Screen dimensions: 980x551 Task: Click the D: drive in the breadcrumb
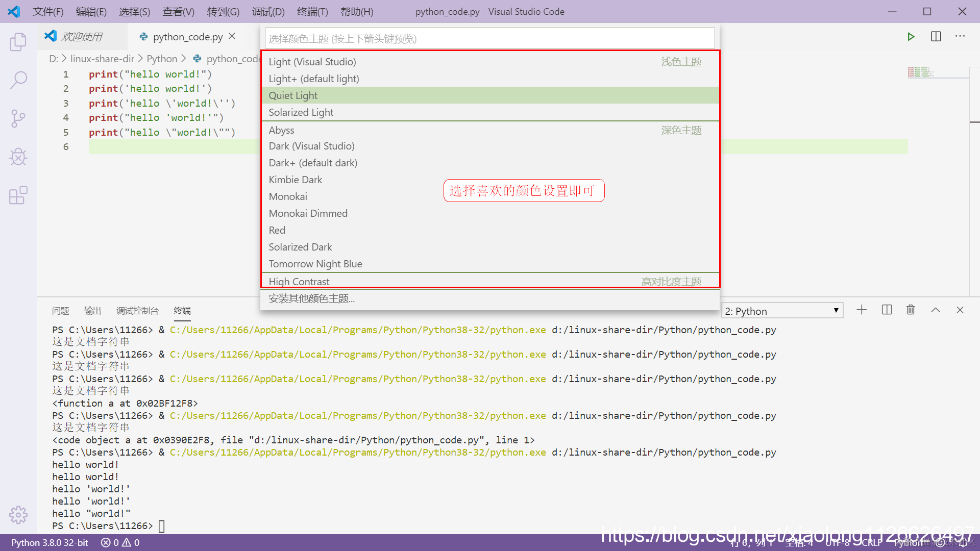54,59
